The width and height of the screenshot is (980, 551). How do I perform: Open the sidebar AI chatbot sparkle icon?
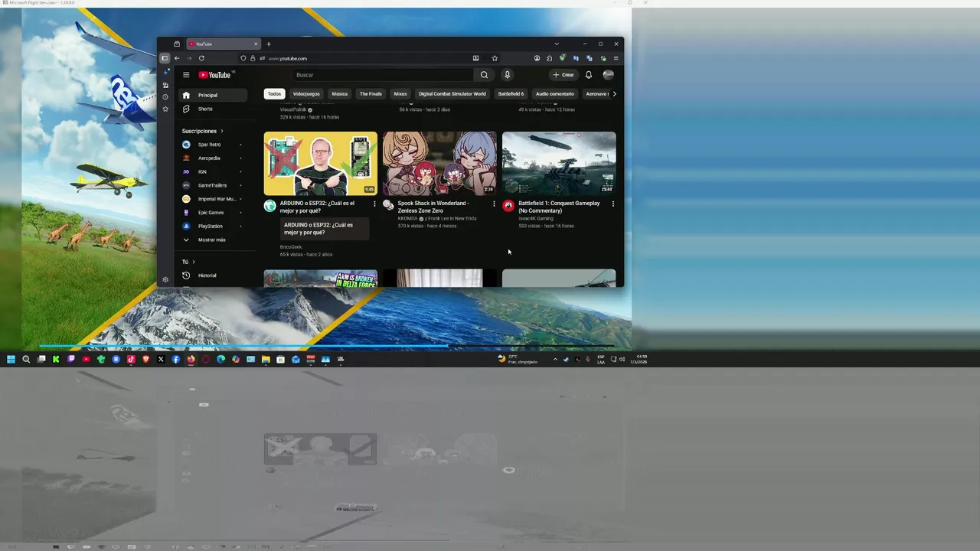tap(166, 72)
